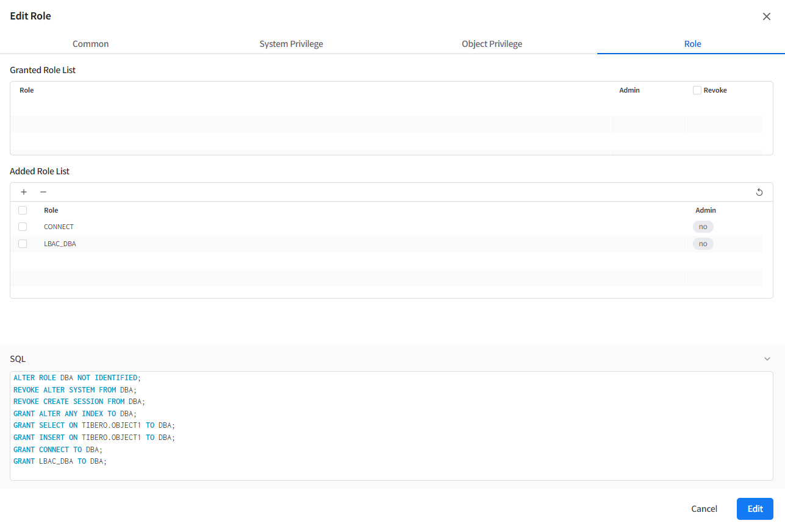Click the GRANT LBAC_DBA TO DBA line
The image size is (785, 532).
(60, 461)
